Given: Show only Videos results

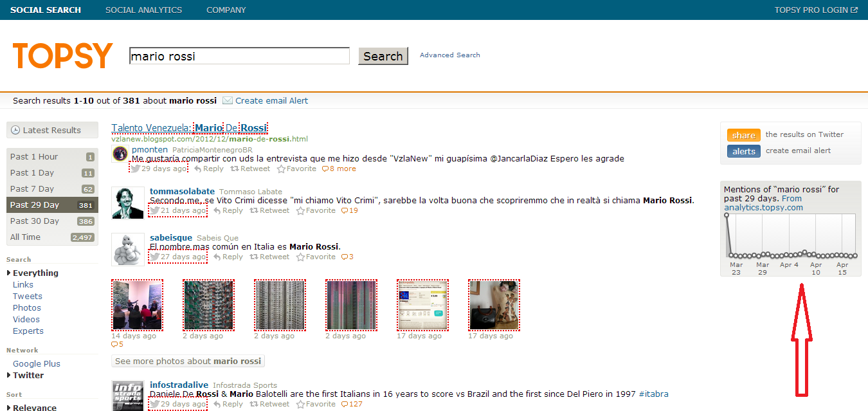Looking at the screenshot, I should click(x=26, y=319).
